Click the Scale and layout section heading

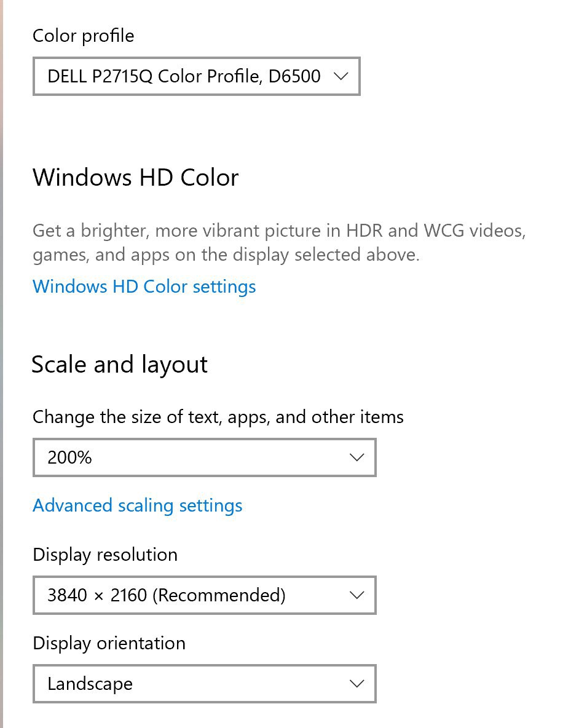pyautogui.click(x=119, y=365)
